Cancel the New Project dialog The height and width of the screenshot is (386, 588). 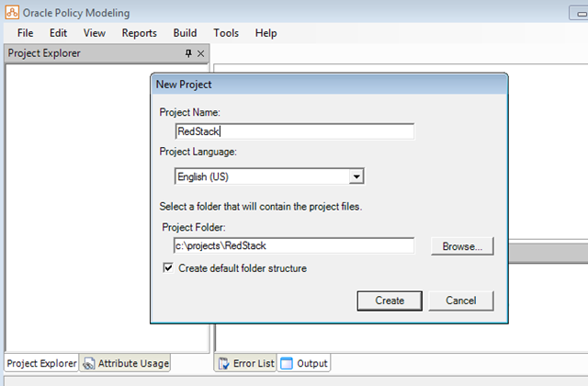coord(460,301)
